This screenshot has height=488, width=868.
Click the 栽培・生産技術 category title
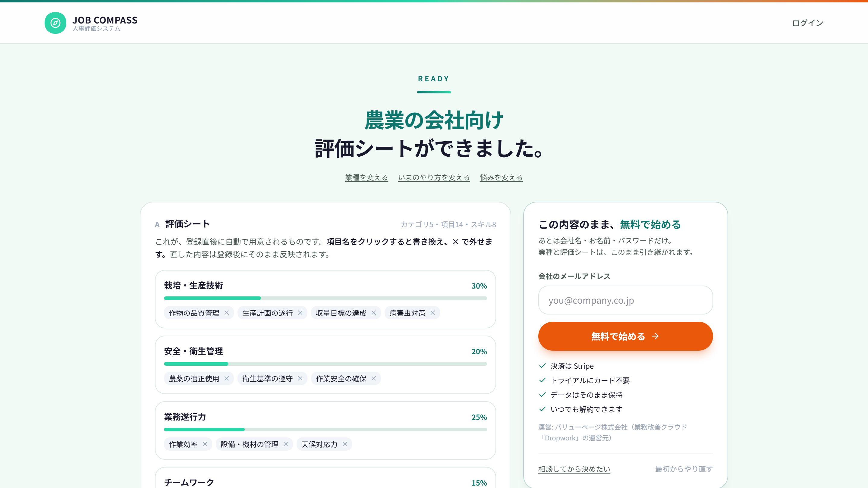tap(193, 286)
